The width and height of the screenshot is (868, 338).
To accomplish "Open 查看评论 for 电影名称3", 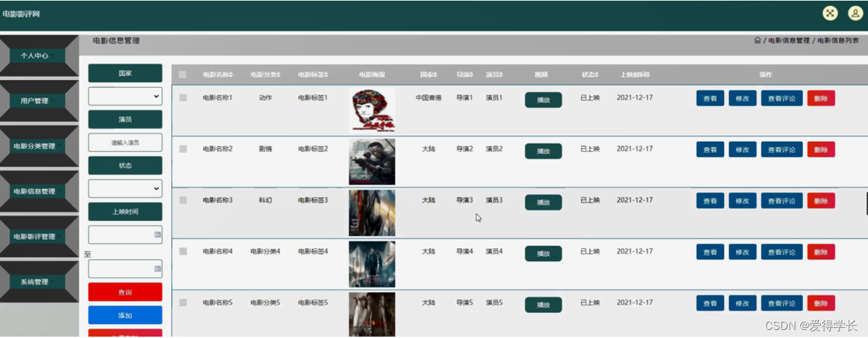I will tap(781, 201).
